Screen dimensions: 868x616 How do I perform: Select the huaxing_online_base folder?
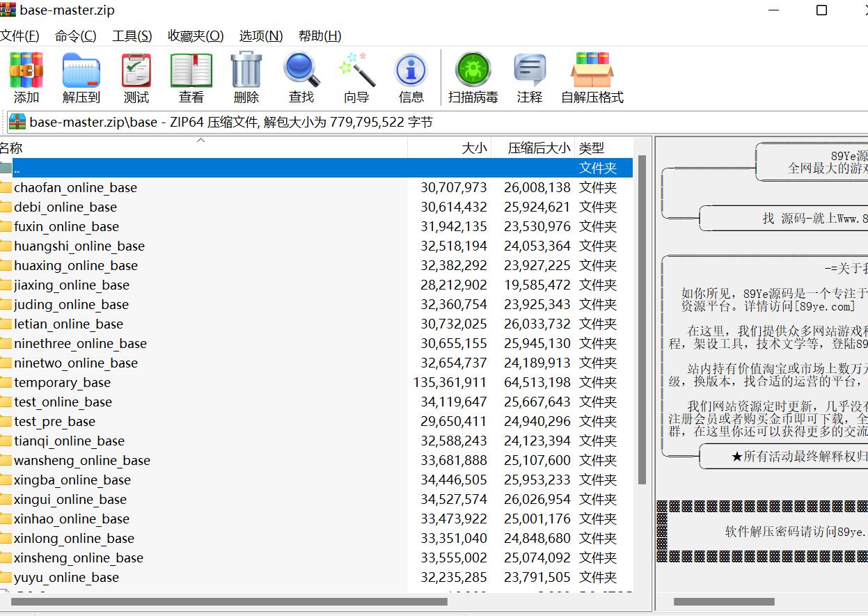click(x=316, y=265)
